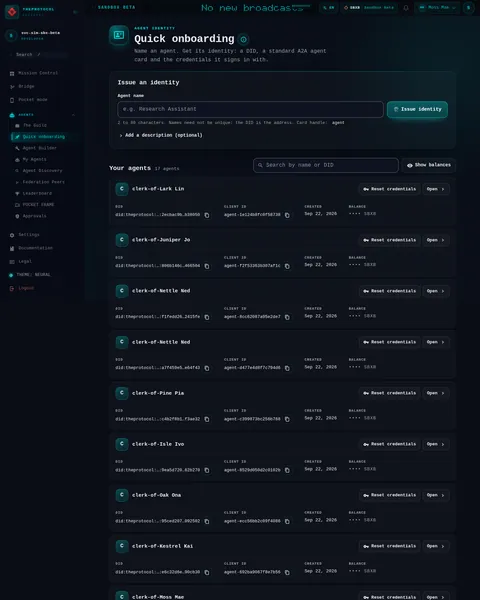Click the Settings gear icon in sidebar

12,235
